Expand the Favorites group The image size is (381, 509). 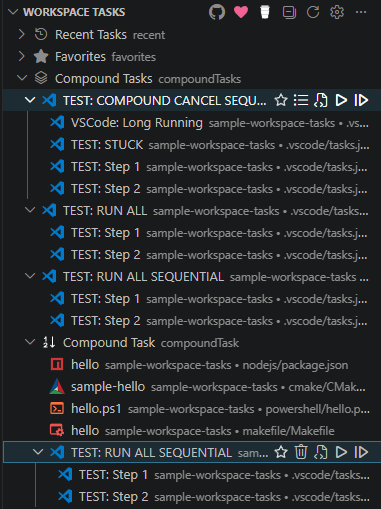[22, 56]
